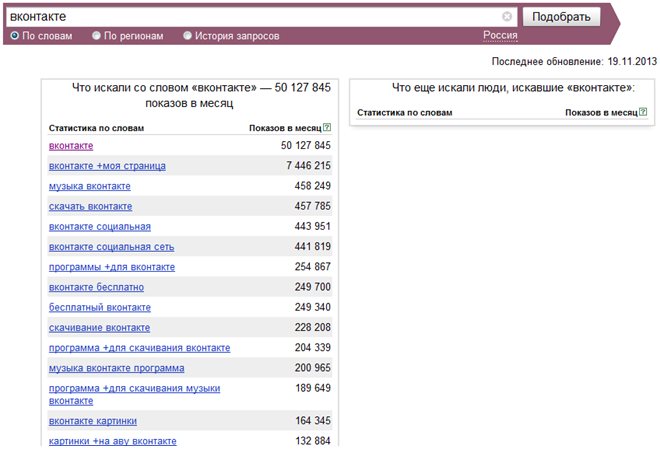Image resolution: width=660 pixels, height=452 pixels.
Task: Click the 'Последнее обновление: 19.11.2013' text
Action: 574,61
